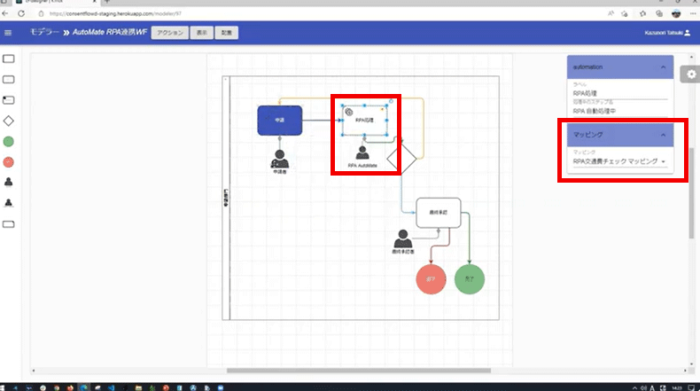This screenshot has height=391, width=700.
Task: Collapse the automation panel chevron
Action: click(x=663, y=67)
